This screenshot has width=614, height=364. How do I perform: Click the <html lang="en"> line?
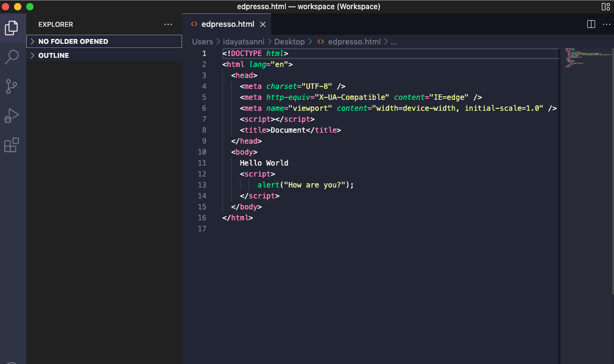(257, 64)
